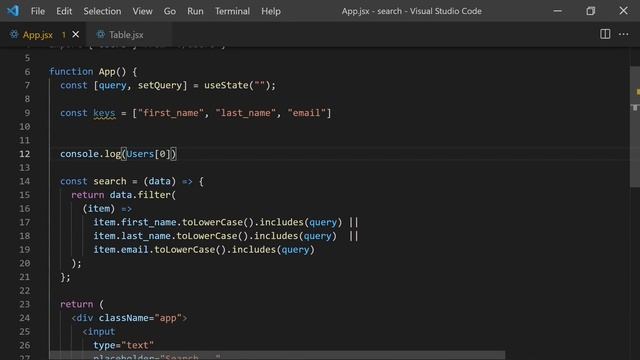640x360 pixels.
Task: Open the Run menu
Action: coord(195,11)
